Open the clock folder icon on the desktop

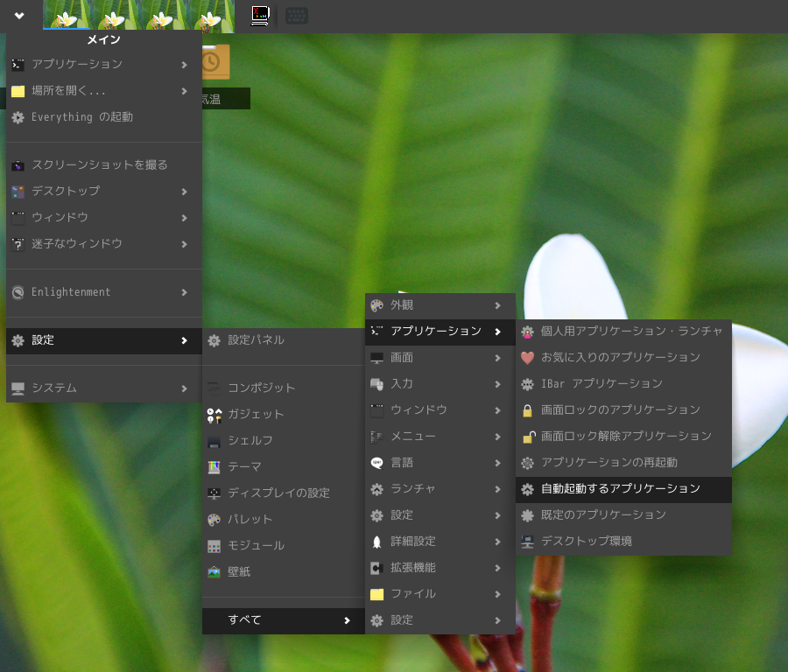pyautogui.click(x=216, y=62)
